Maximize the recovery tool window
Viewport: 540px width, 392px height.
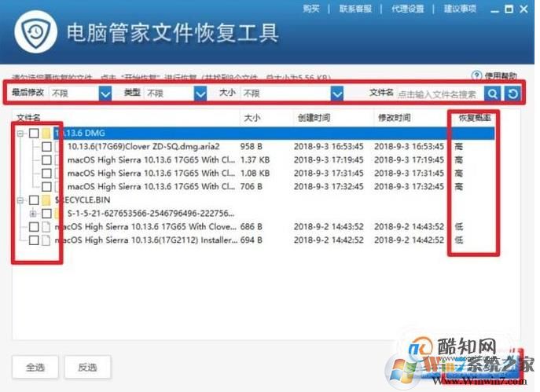tap(509, 9)
